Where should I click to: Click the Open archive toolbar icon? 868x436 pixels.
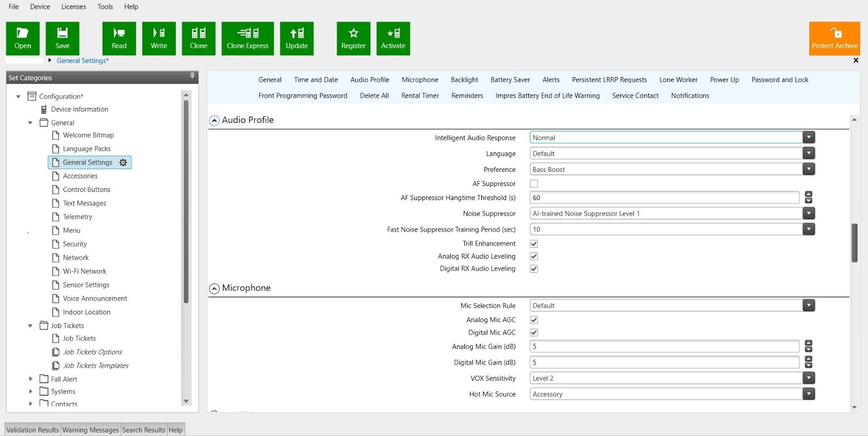[23, 39]
